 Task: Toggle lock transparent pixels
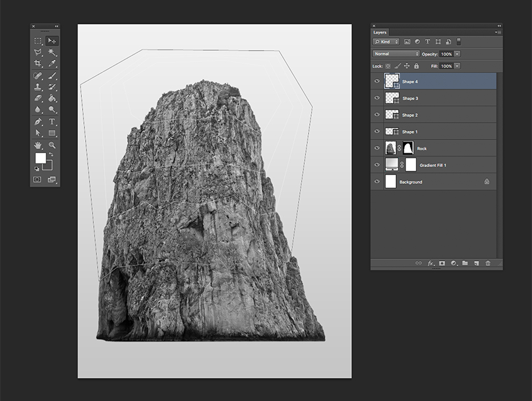(388, 66)
